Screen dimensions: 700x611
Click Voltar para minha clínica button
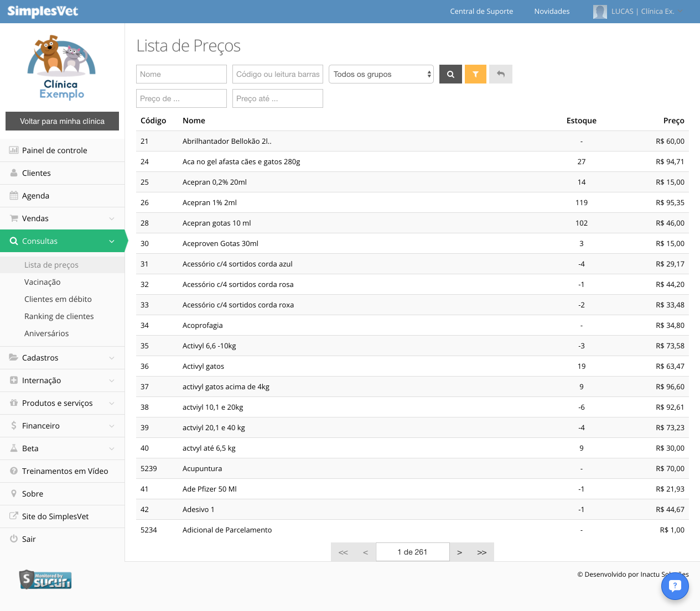point(62,121)
